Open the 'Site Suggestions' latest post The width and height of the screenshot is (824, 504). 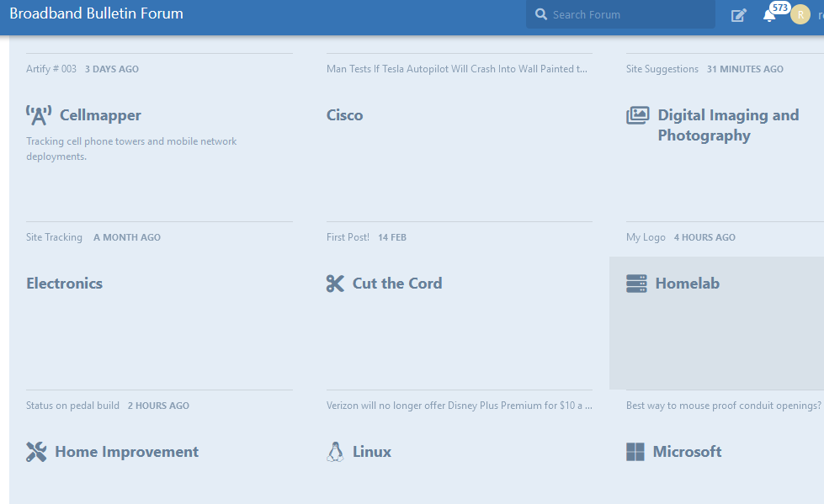662,69
